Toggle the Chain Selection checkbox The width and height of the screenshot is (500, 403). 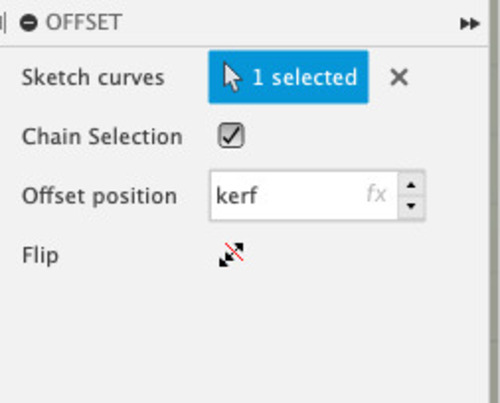pos(231,136)
